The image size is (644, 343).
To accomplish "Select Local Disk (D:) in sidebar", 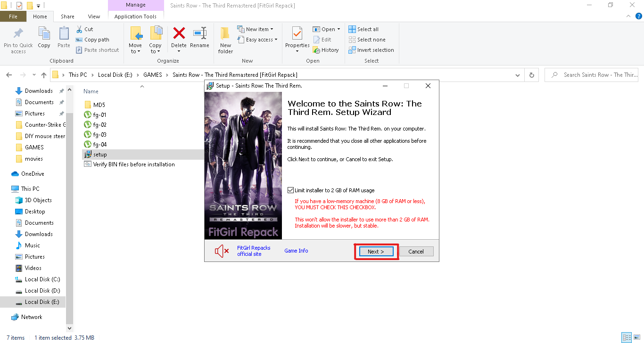I will (38, 291).
